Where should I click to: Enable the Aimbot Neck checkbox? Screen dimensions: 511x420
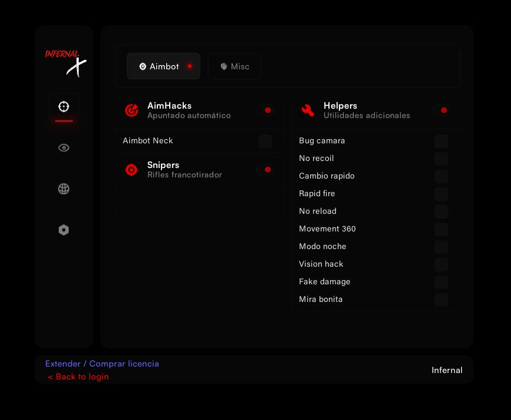[x=265, y=141]
